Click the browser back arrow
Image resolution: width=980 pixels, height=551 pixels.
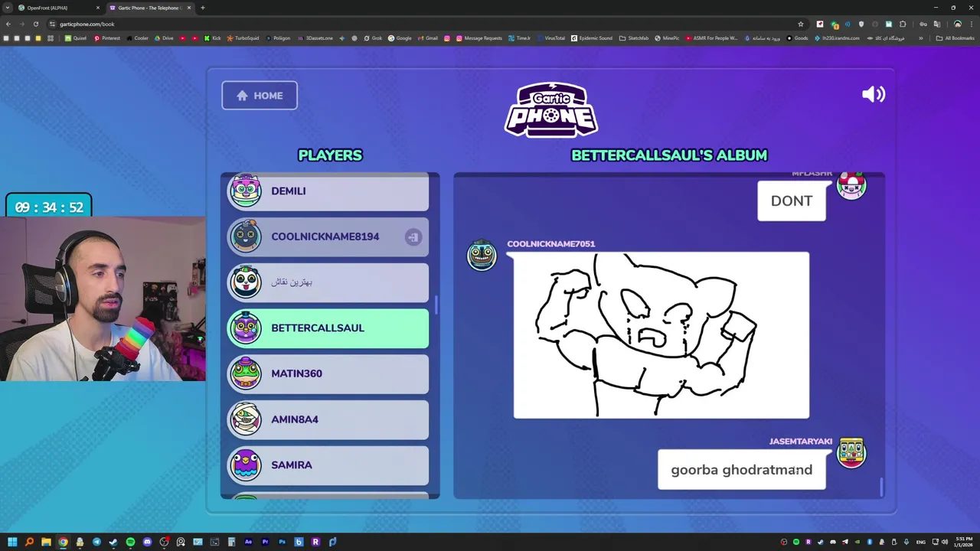pyautogui.click(x=8, y=24)
